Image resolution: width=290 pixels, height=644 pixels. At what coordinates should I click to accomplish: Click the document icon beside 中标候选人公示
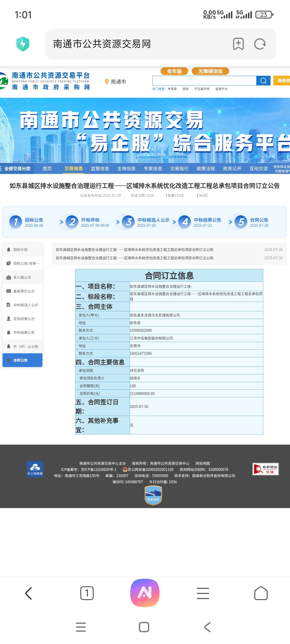(x=9, y=305)
